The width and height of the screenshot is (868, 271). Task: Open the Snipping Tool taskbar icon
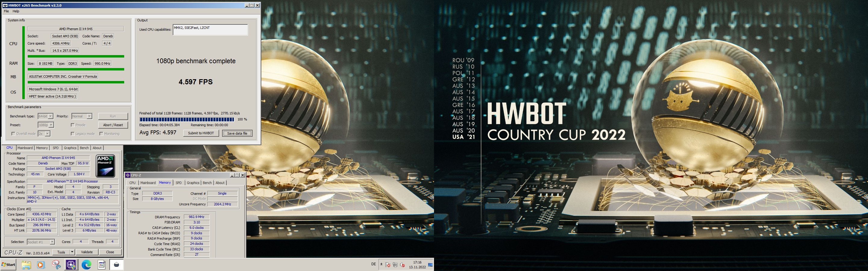coord(56,265)
